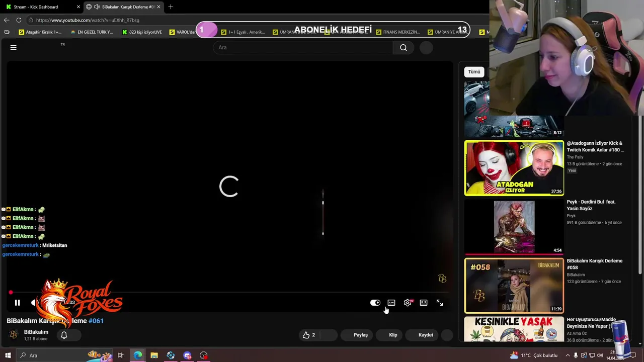
Task: Enter fullscreen mode in player
Action: tap(440, 303)
